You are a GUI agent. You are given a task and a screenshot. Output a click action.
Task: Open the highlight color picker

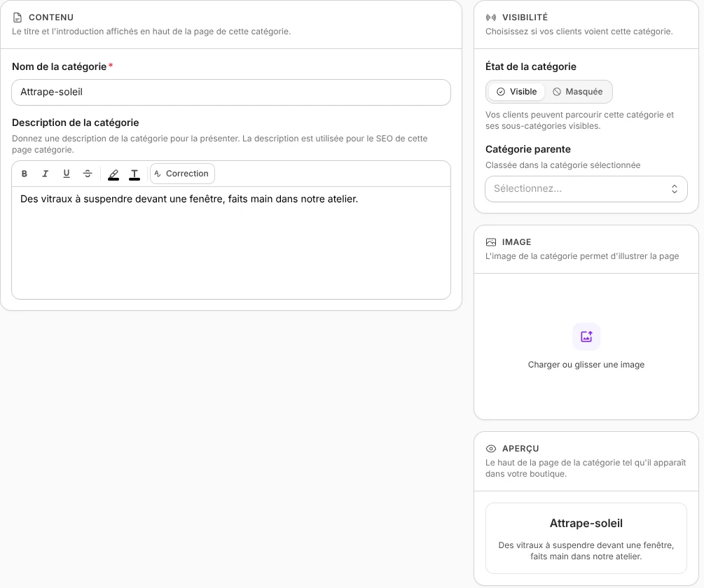pyautogui.click(x=113, y=174)
